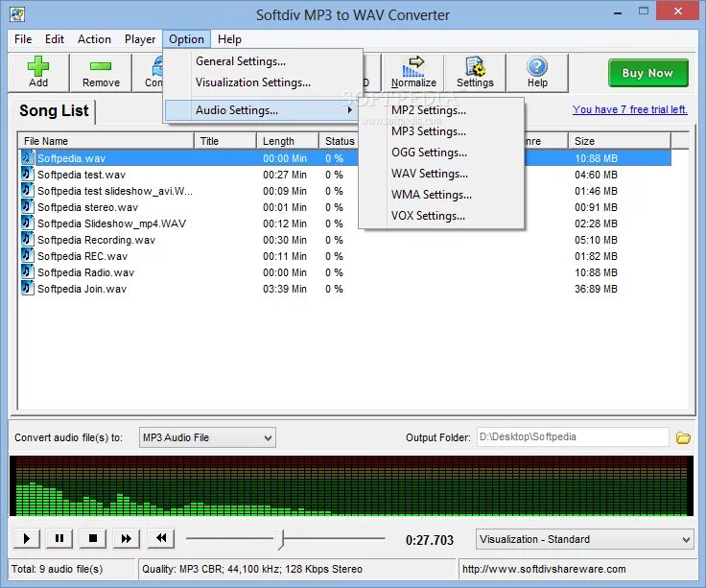Screen dimensions: 706x588
Task: Minimize the converter window
Action: (x=618, y=12)
